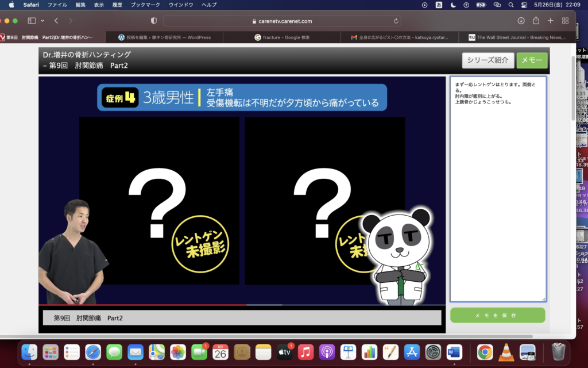Switch to fracture Google 検索 tab
The width and height of the screenshot is (588, 368).
coord(284,37)
